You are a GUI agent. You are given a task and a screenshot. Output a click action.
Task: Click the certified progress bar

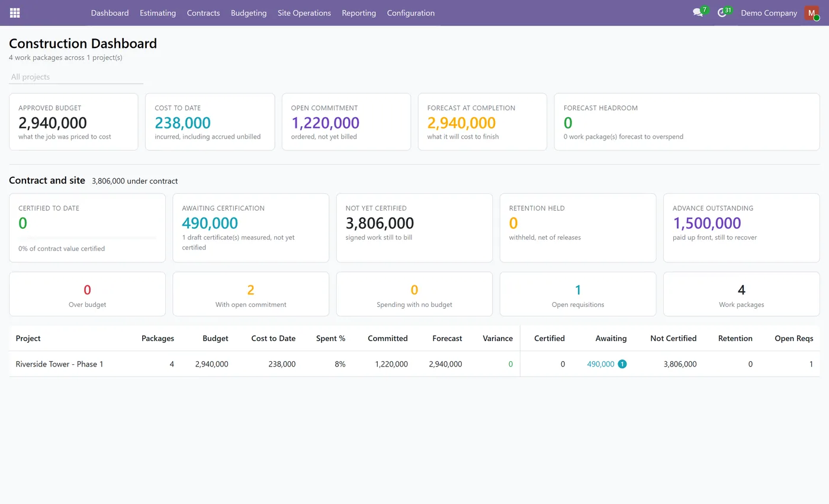[87, 238]
